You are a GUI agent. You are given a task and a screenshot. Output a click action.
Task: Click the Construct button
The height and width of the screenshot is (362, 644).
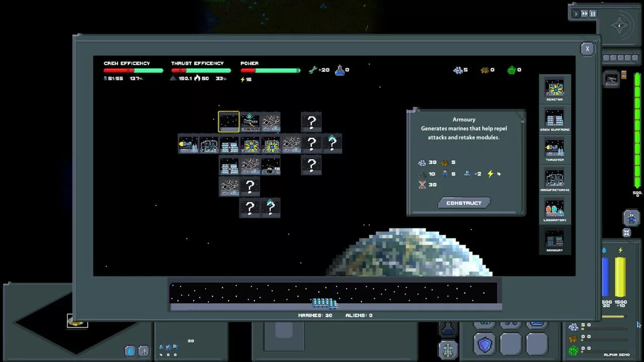(x=464, y=203)
